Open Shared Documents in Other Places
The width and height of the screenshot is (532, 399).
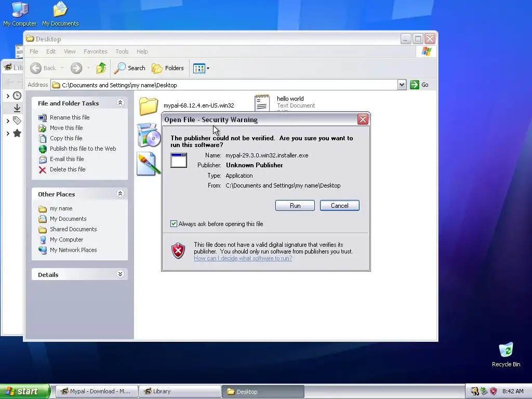[x=68, y=229]
